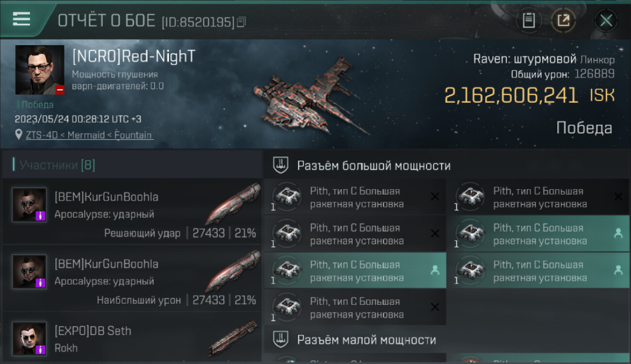Click the low-power slot section icon

[x=281, y=339]
